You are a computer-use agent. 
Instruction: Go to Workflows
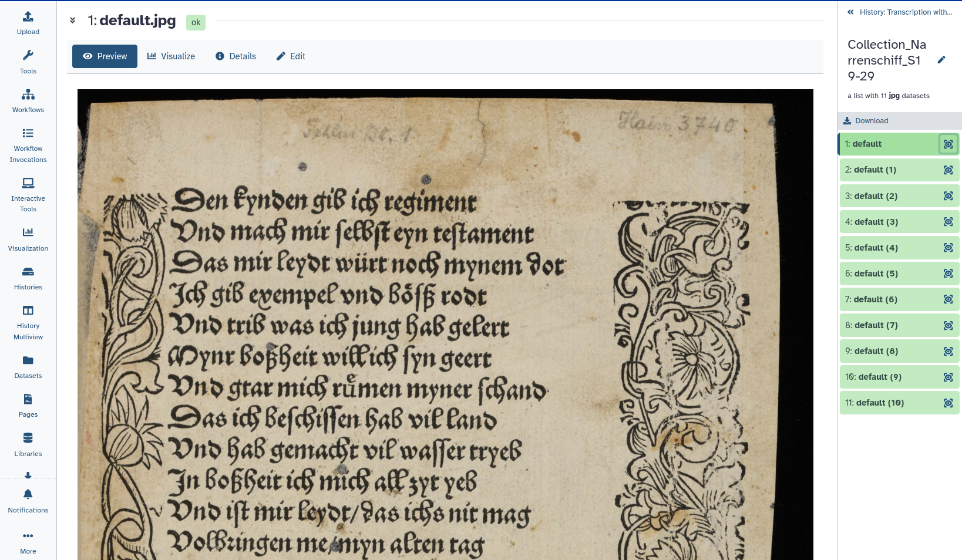28,101
